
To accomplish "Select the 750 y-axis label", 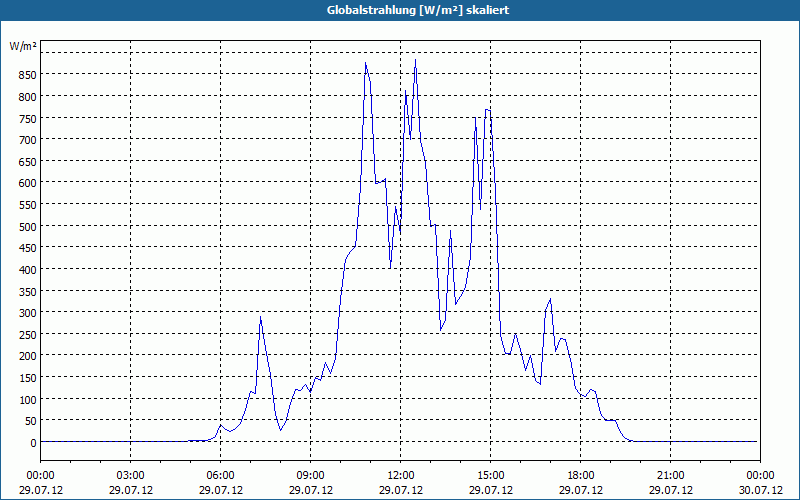I will (28, 118).
